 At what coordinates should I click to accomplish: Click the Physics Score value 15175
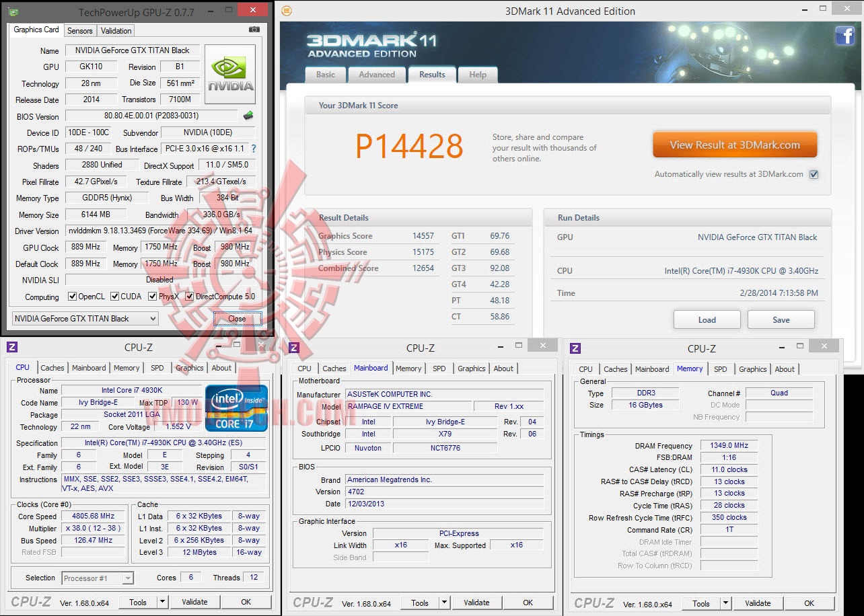coord(423,252)
